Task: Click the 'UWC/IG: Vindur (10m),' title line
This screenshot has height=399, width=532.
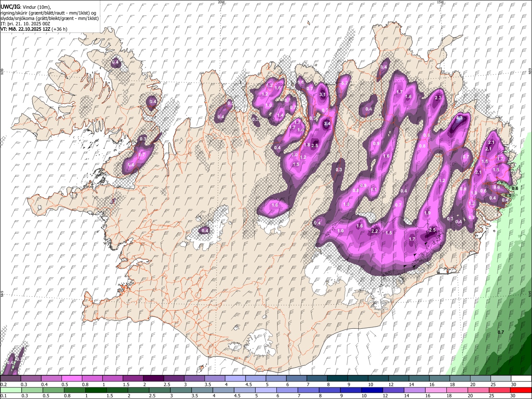Action: pyautogui.click(x=26, y=7)
